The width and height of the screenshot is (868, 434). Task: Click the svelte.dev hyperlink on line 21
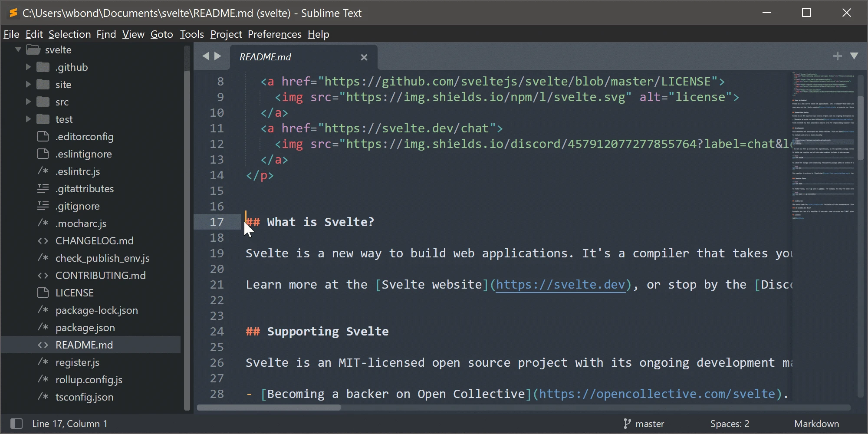561,285
